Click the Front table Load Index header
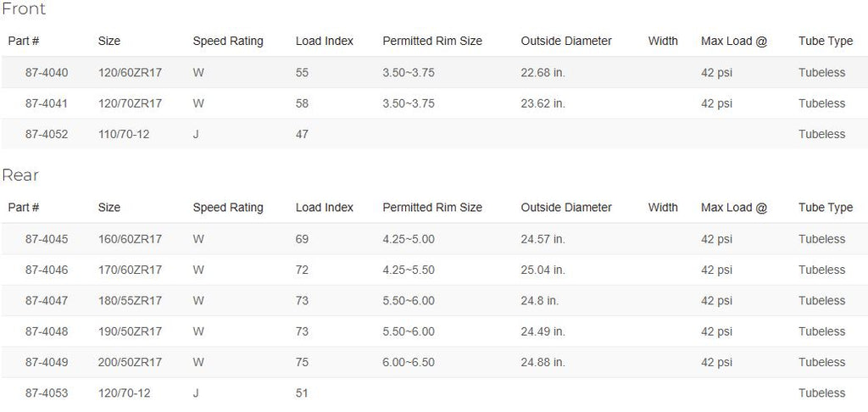Screen dimensions: 868x412 (x=325, y=41)
